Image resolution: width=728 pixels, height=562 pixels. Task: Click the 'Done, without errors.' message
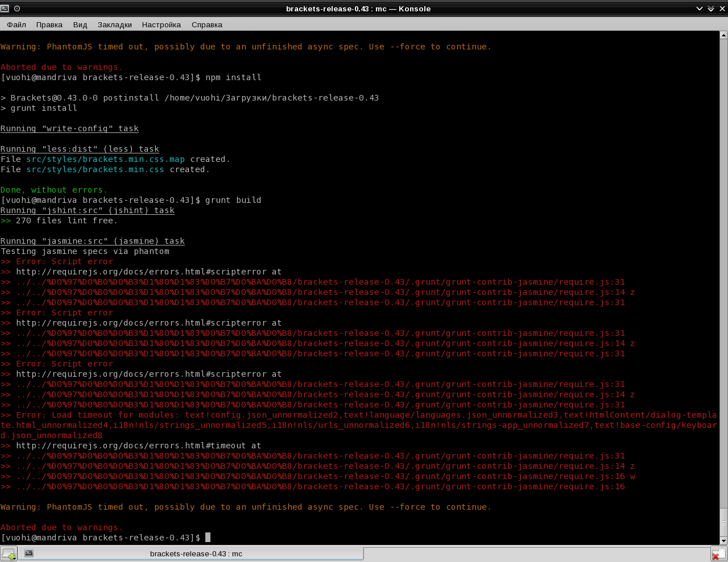point(54,190)
